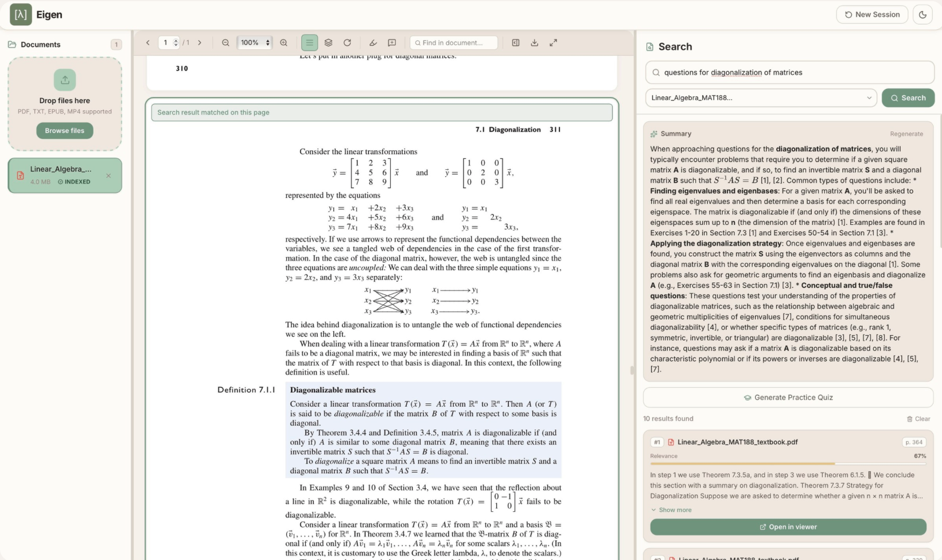
Task: Expand viewer to fullscreen
Action: tap(553, 42)
